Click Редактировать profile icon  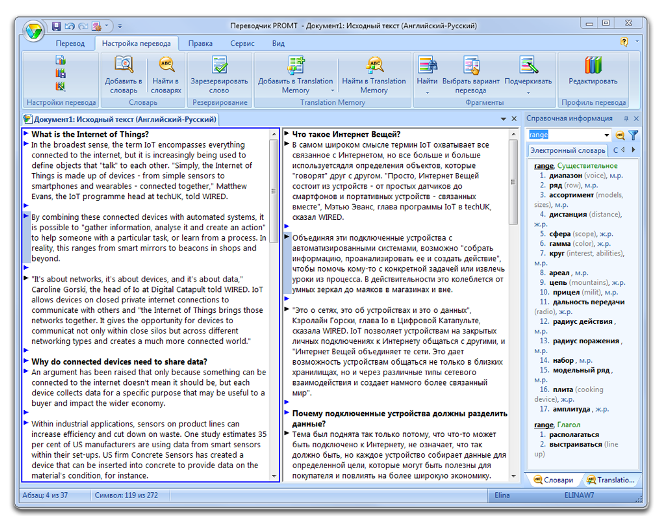[593, 65]
